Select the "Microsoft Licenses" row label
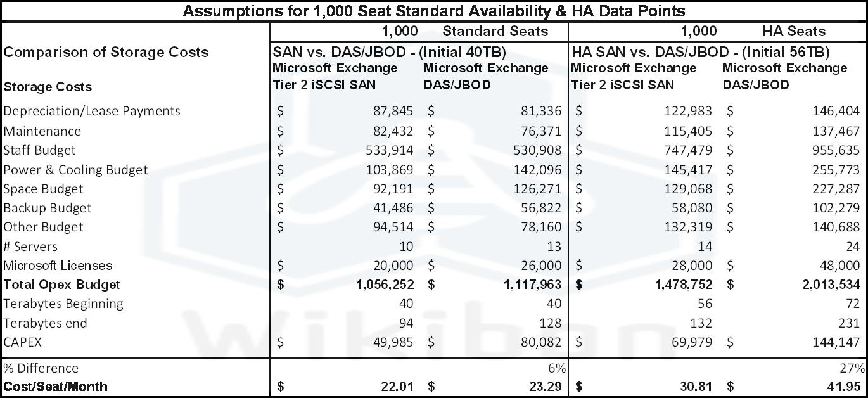Image resolution: width=868 pixels, height=398 pixels. [58, 266]
